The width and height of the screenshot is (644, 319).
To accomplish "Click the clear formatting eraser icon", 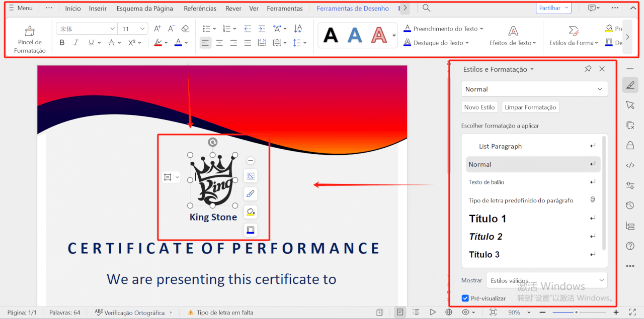I will [185, 29].
